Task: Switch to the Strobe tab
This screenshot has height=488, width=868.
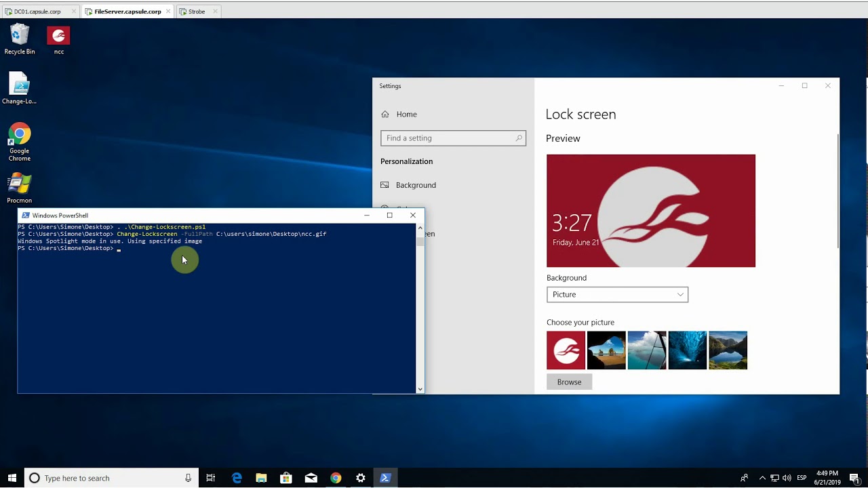Action: point(197,12)
